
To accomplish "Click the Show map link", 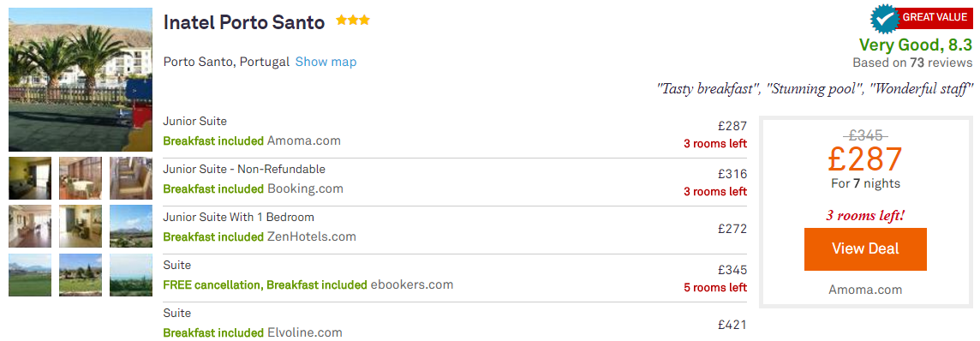I will click(326, 62).
